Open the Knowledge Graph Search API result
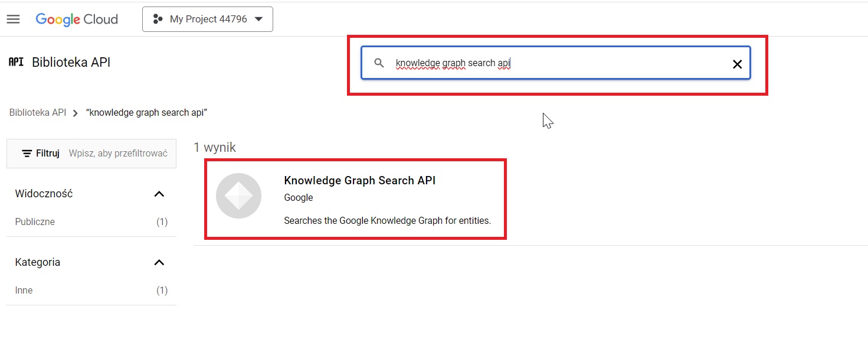This screenshot has height=342, width=868. pyautogui.click(x=360, y=180)
